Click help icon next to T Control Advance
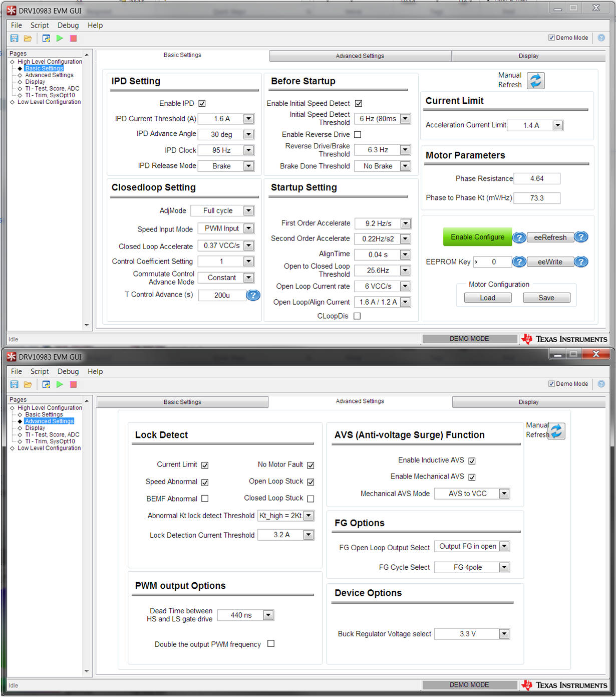The height and width of the screenshot is (699, 616). [x=253, y=295]
